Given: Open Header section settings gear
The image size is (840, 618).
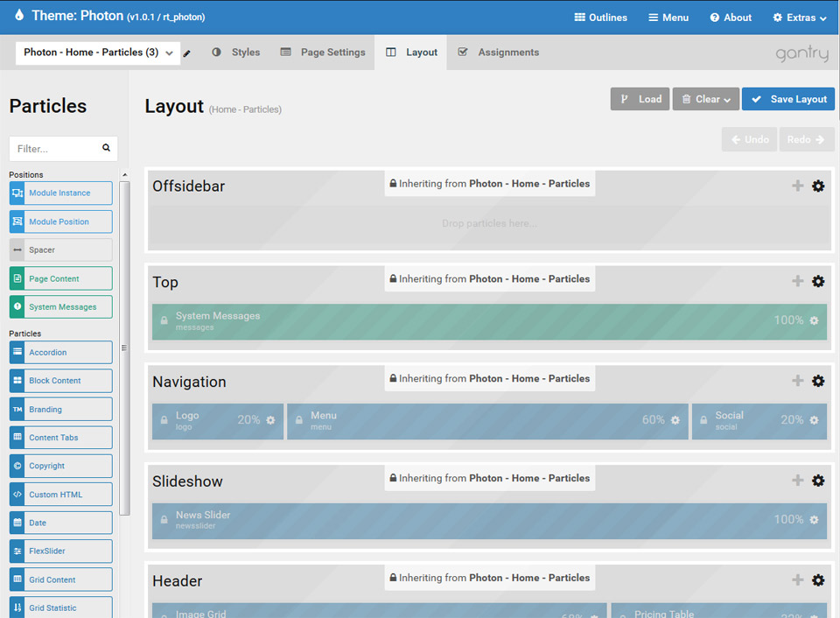Looking at the screenshot, I should [x=818, y=580].
